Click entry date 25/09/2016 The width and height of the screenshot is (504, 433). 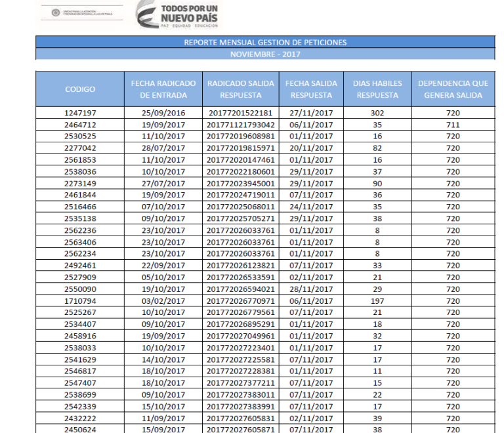[x=163, y=113]
